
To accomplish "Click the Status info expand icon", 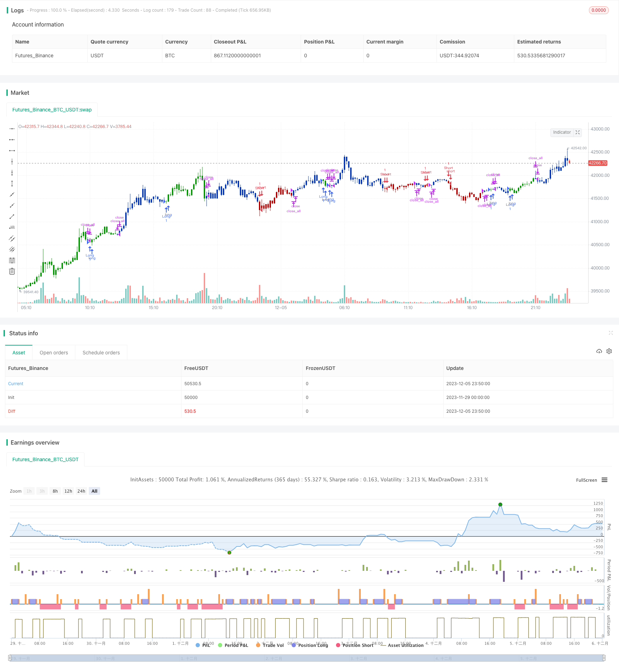I will pyautogui.click(x=611, y=333).
